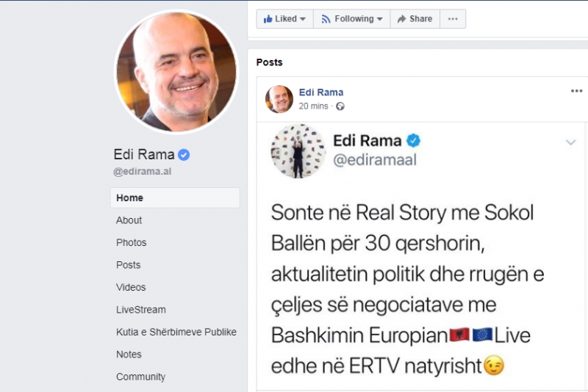Open the post's three-dot options menu
The height and width of the screenshot is (392, 588).
click(x=576, y=91)
